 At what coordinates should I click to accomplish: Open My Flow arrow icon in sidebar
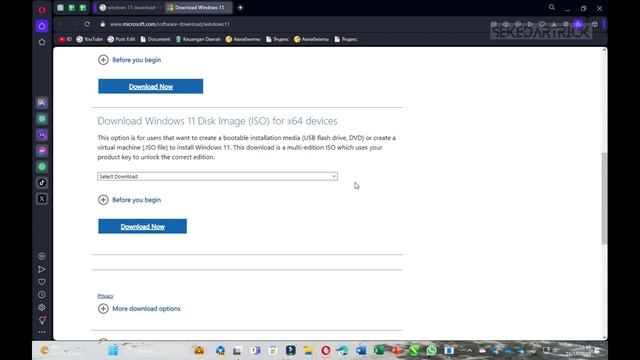42,269
